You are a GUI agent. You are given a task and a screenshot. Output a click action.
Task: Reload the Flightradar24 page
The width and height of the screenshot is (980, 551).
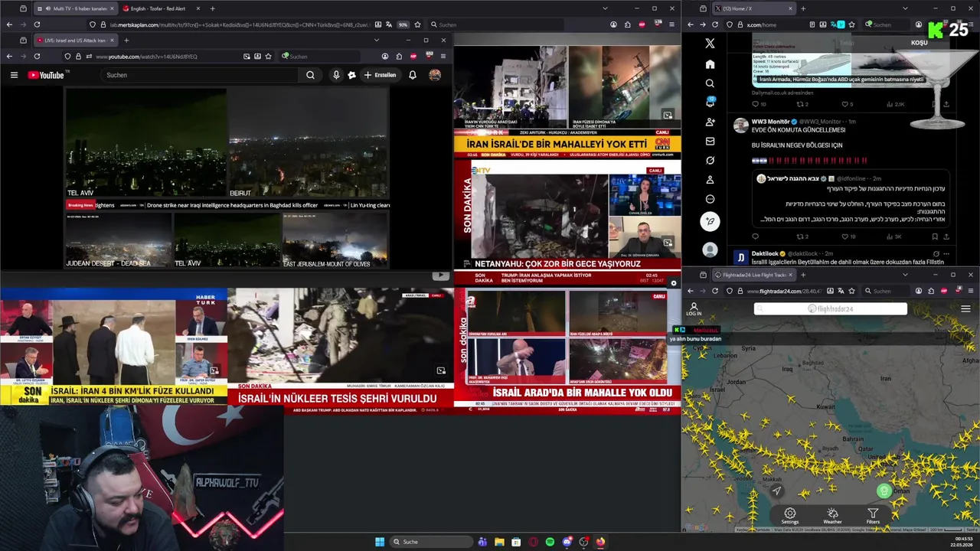[715, 291]
